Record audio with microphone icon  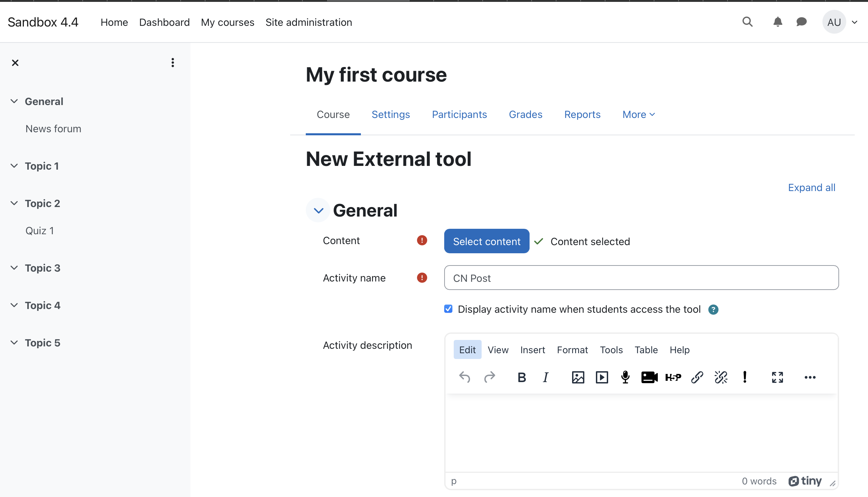tap(625, 377)
